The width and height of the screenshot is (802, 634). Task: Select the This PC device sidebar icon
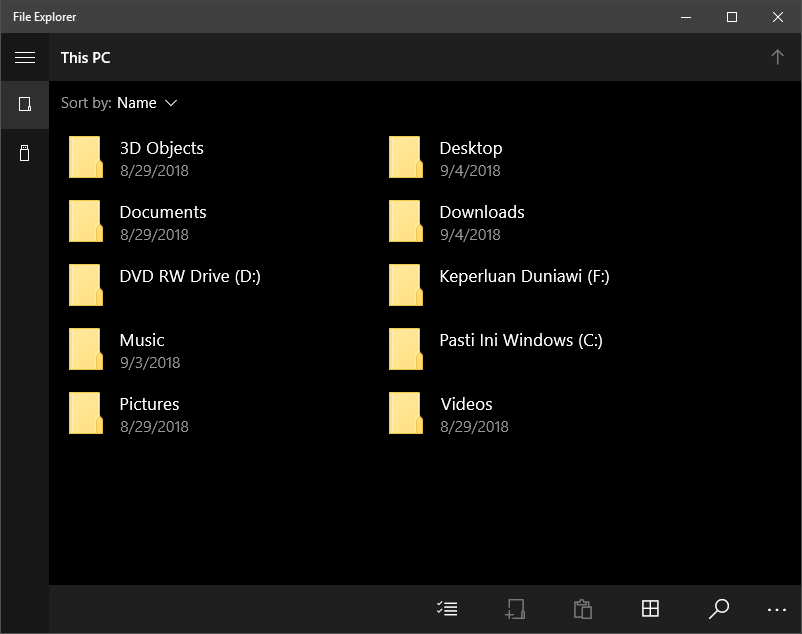25,104
